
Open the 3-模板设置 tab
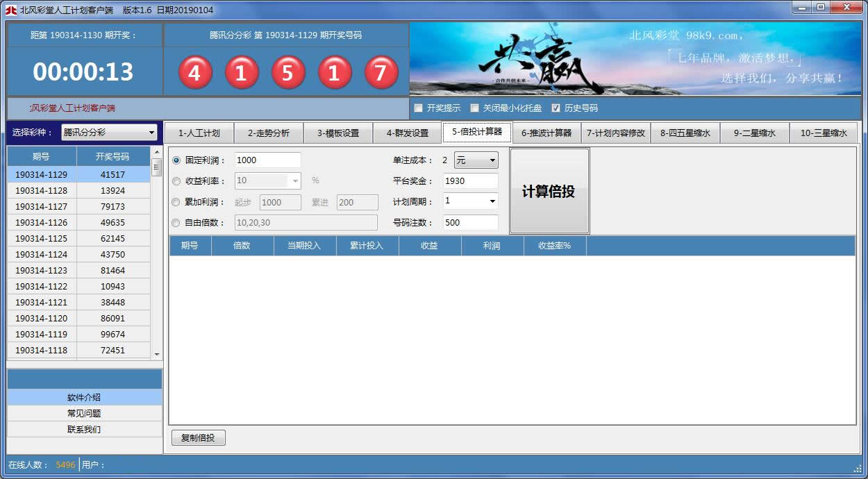point(338,133)
